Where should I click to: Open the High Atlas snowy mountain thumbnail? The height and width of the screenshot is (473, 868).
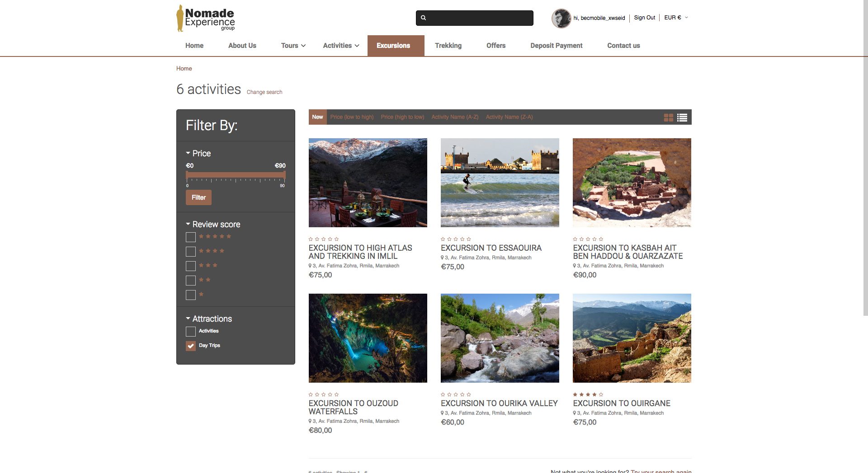click(x=368, y=183)
